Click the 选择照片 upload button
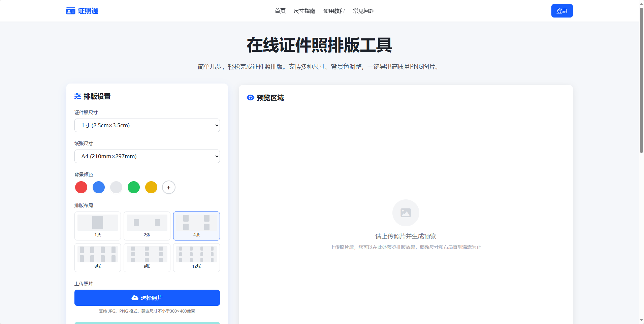 (147, 298)
